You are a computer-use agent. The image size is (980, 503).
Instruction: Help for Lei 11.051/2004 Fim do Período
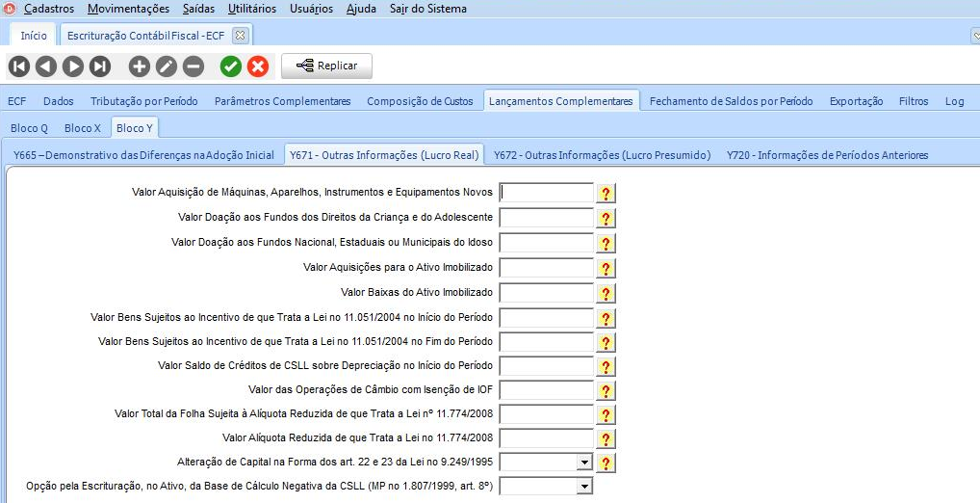(606, 343)
